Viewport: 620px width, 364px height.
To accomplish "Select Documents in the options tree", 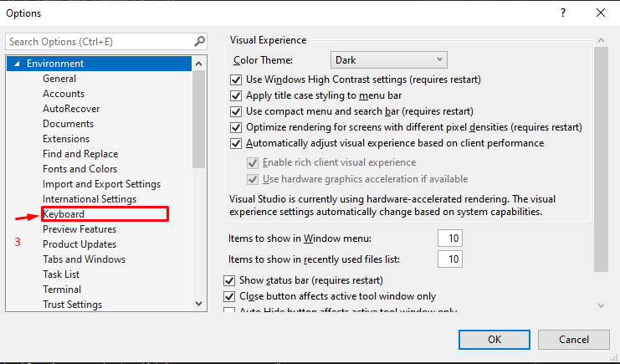I will [68, 124].
